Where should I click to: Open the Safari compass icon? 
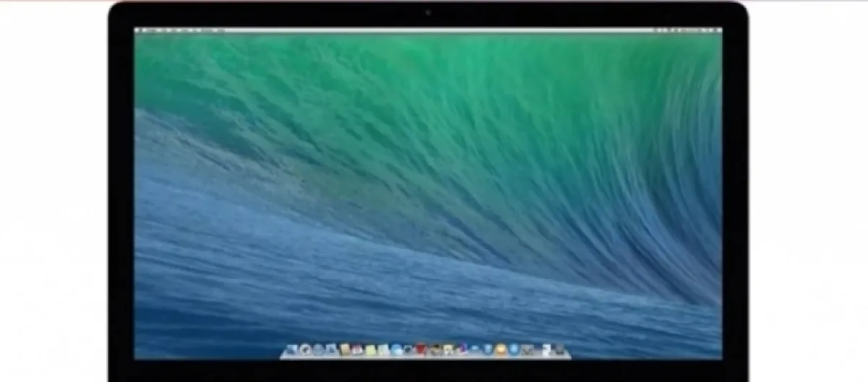tap(318, 350)
